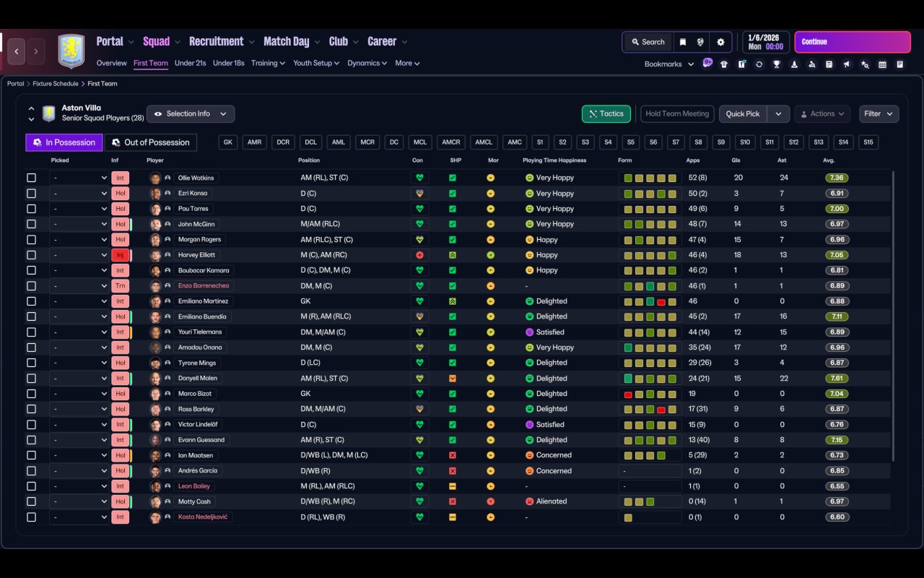Open the messages bubble with 9+ badge
This screenshot has width=924, height=578.
[x=707, y=64]
